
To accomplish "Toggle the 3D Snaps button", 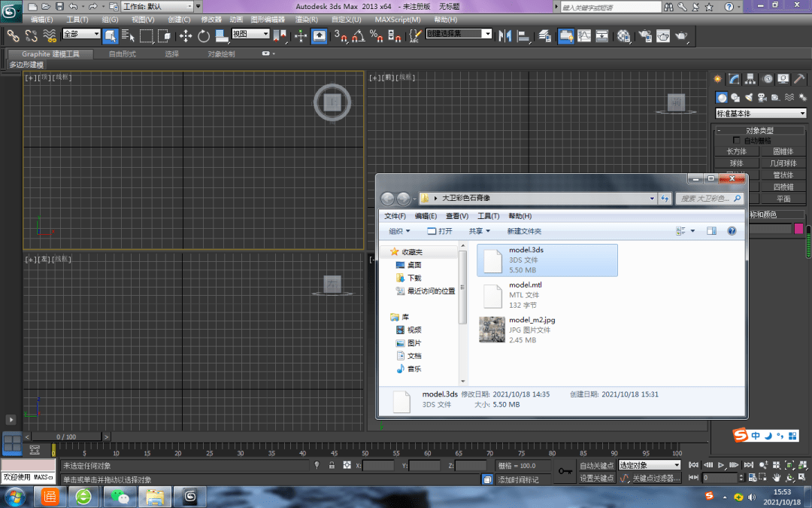I will click(341, 35).
